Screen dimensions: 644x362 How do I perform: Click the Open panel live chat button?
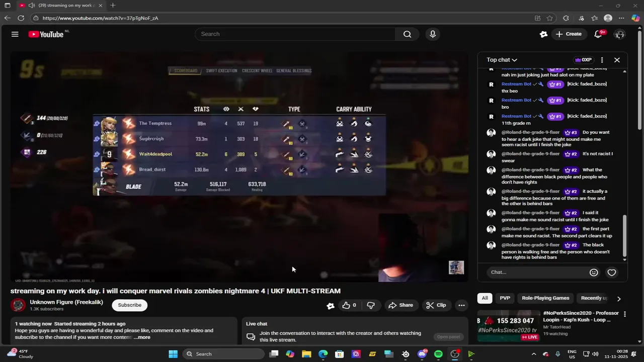pyautogui.click(x=448, y=337)
